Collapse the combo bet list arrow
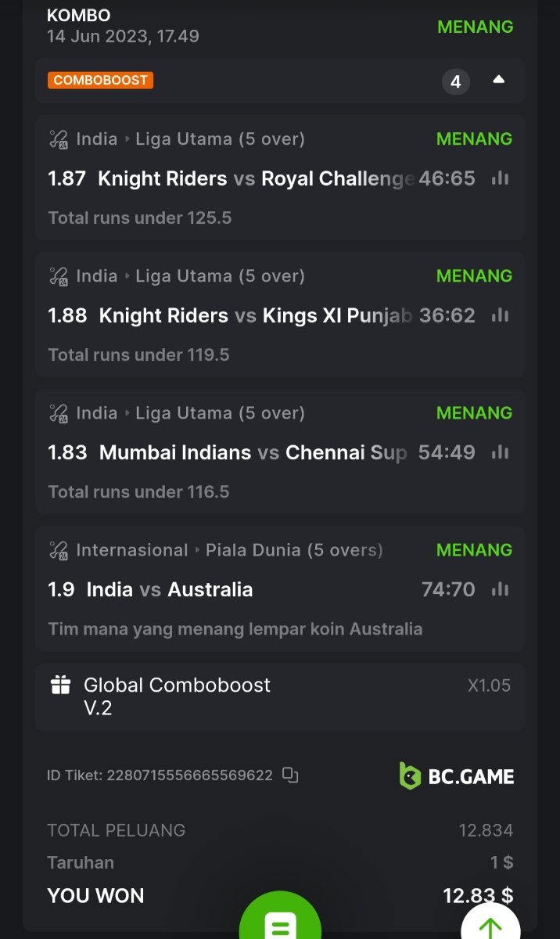 click(499, 80)
